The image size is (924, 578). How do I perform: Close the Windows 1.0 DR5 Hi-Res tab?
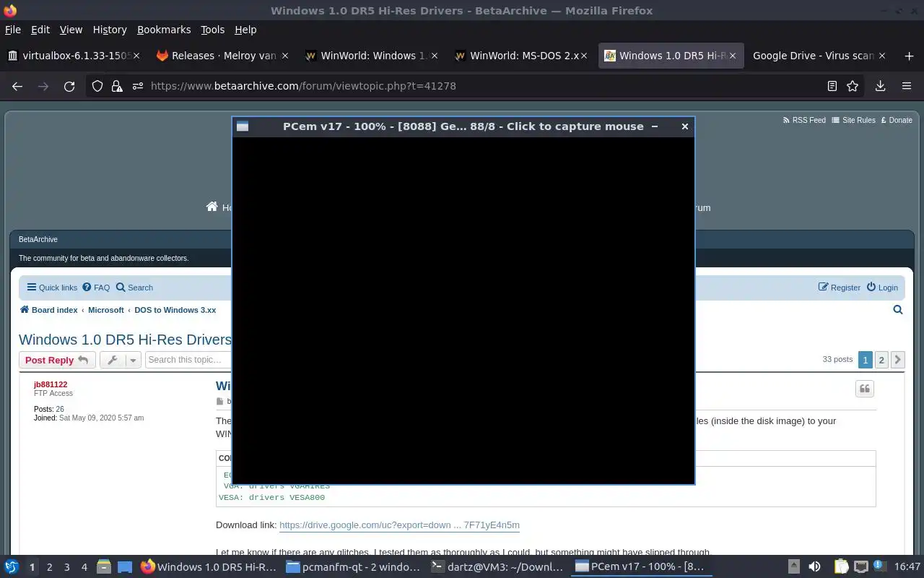733,56
